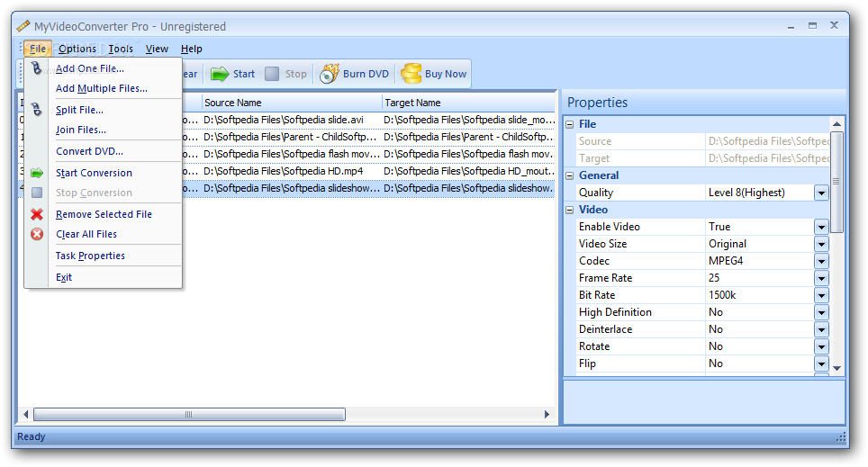The width and height of the screenshot is (868, 467).
Task: Click the MPEG4 codec value
Action: (726, 261)
